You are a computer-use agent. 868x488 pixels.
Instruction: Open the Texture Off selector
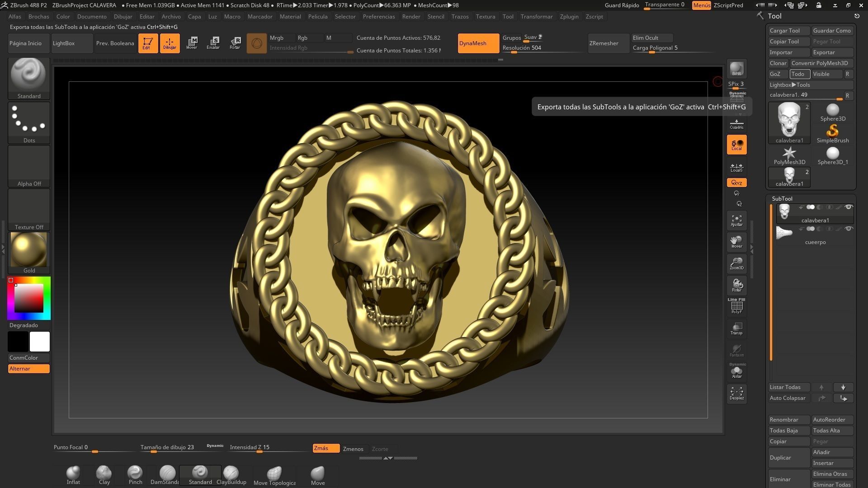click(x=29, y=209)
